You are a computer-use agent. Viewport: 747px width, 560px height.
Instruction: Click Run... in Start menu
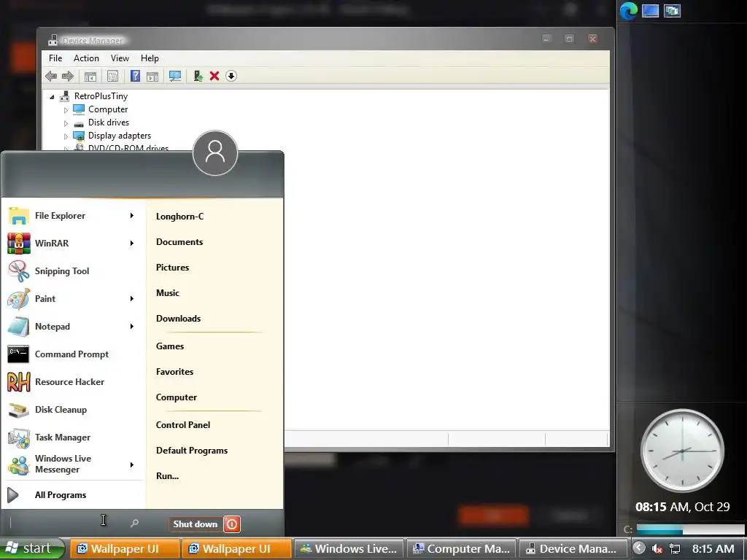click(x=167, y=476)
